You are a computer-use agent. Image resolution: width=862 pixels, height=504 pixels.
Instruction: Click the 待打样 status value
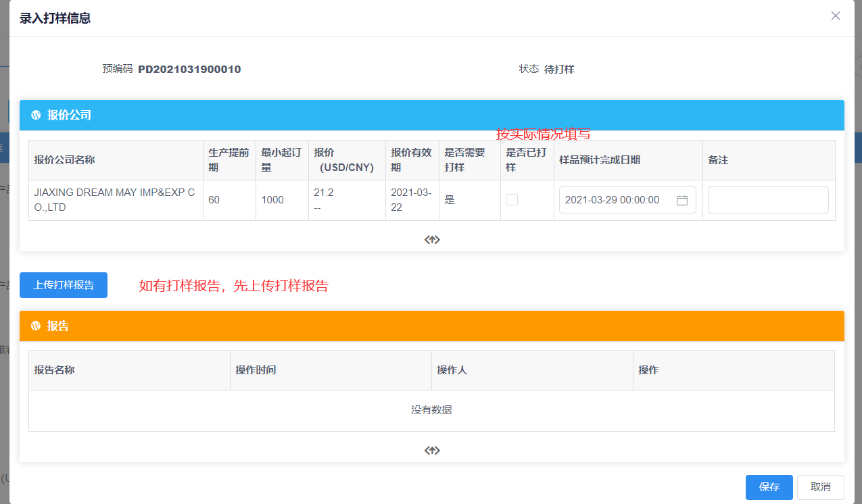[x=559, y=69]
